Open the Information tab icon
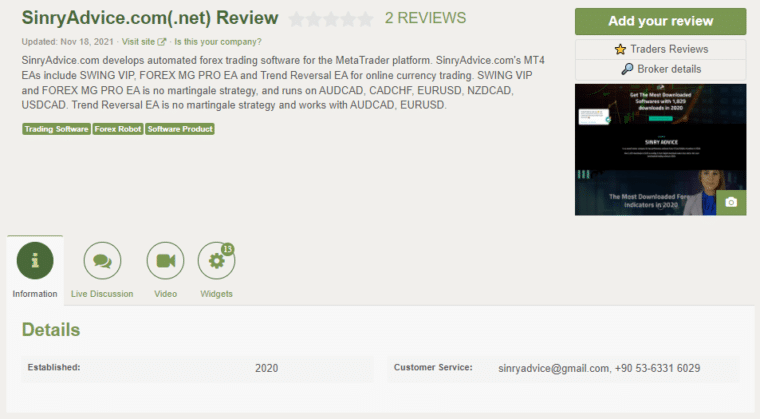Viewport: 760px width, 419px height. coord(35,262)
